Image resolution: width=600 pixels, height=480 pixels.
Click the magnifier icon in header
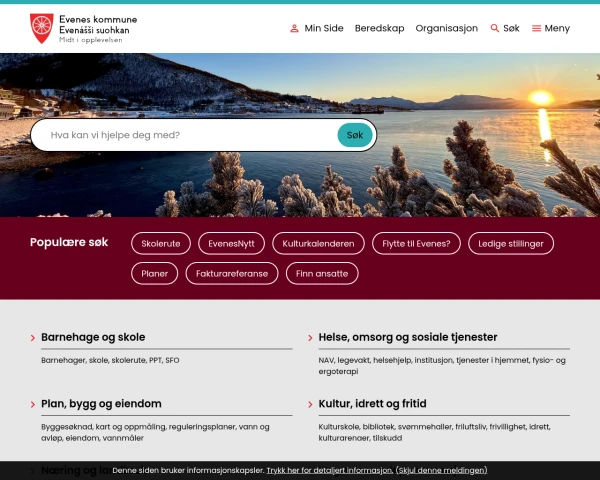495,28
